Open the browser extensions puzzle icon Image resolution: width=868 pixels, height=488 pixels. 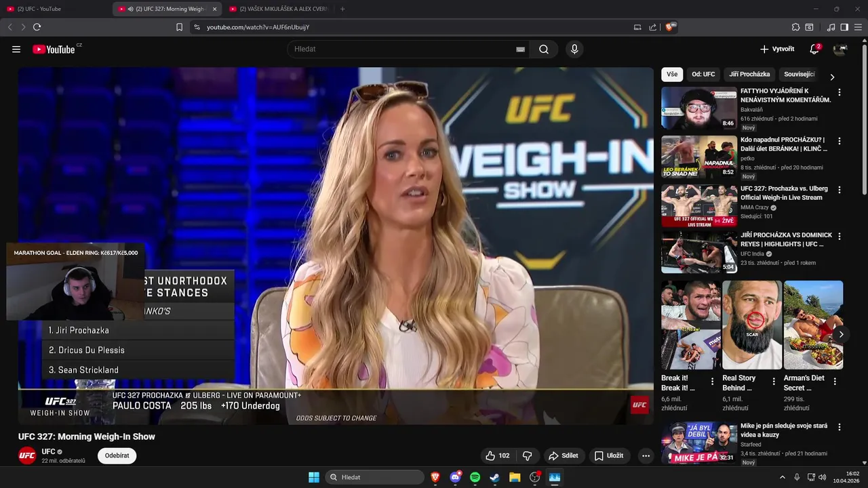point(795,27)
